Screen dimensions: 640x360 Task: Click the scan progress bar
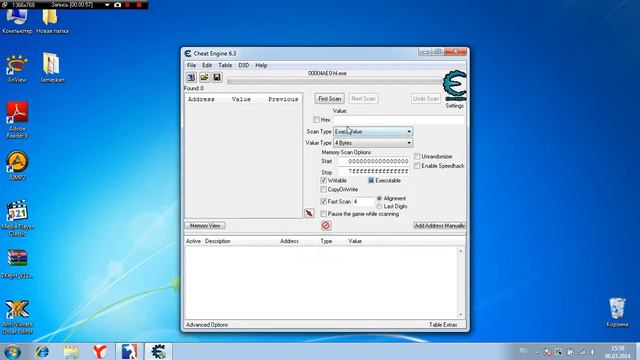335,82
